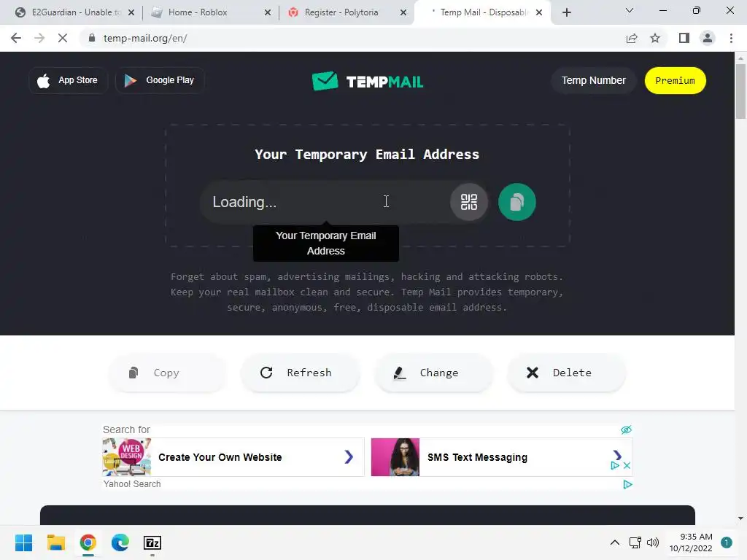The image size is (747, 560).
Task: Open Chrome's three-dot menu
Action: [731, 38]
